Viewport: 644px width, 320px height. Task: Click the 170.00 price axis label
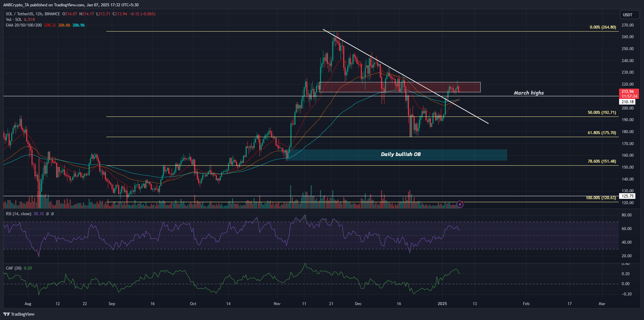click(627, 144)
